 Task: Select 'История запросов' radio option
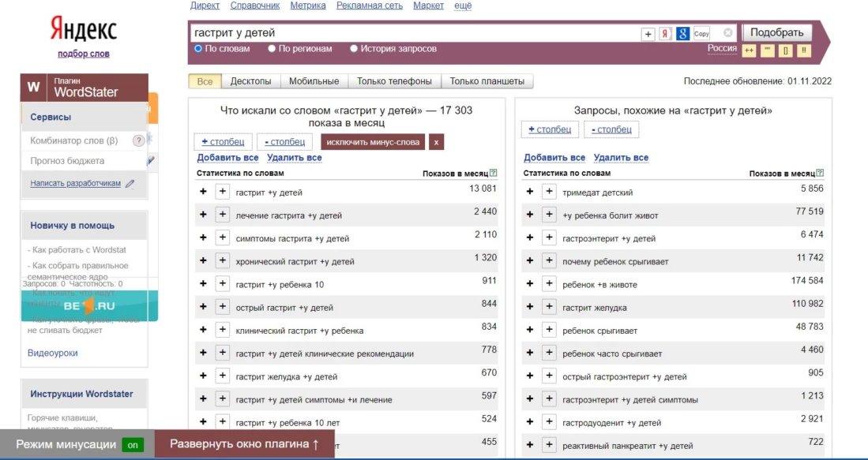click(x=354, y=49)
